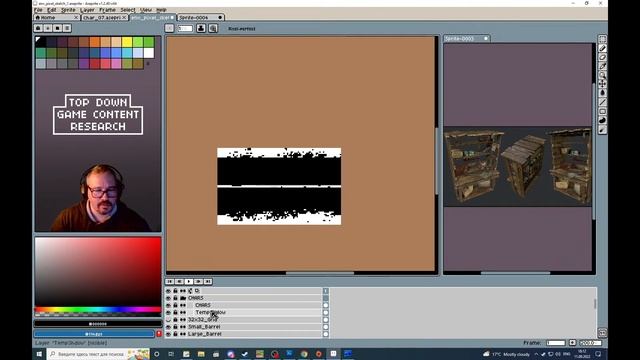Select the Rectangular Marquee tool

click(x=602, y=40)
